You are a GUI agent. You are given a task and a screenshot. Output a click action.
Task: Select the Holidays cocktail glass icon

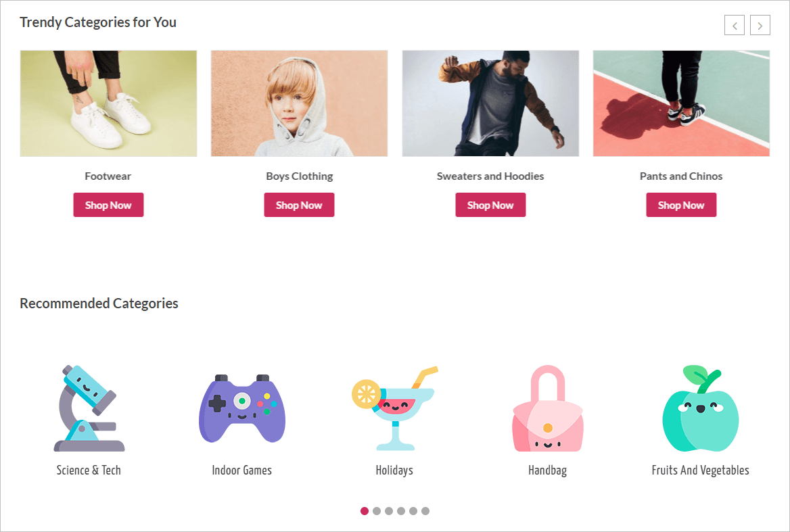coord(394,408)
